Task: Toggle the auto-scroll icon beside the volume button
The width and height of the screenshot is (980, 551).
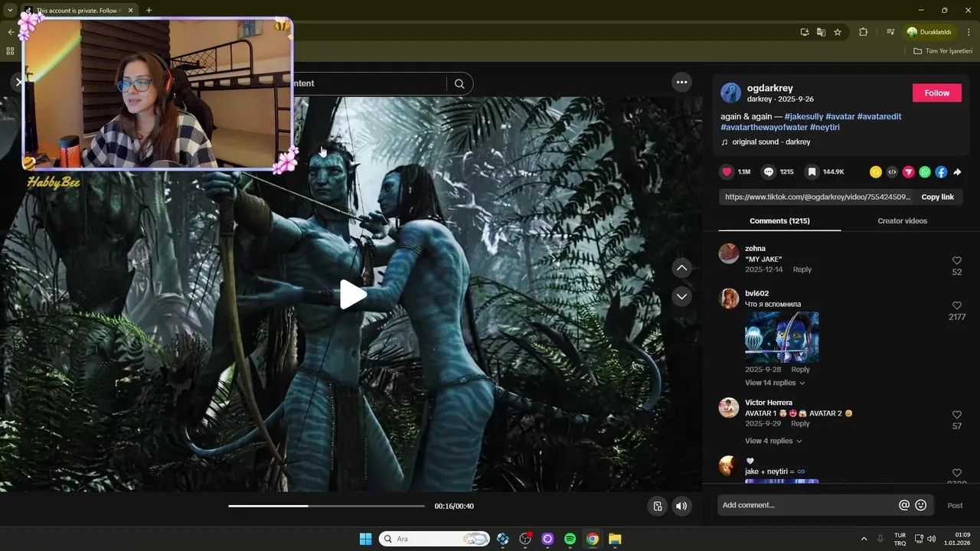Action: point(657,506)
